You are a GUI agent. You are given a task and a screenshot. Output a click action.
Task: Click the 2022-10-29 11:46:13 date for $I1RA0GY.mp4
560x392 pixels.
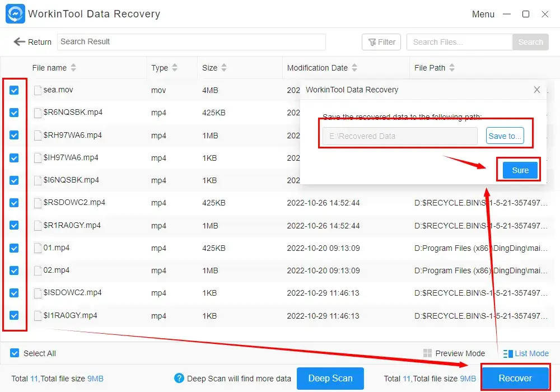pyautogui.click(x=323, y=316)
